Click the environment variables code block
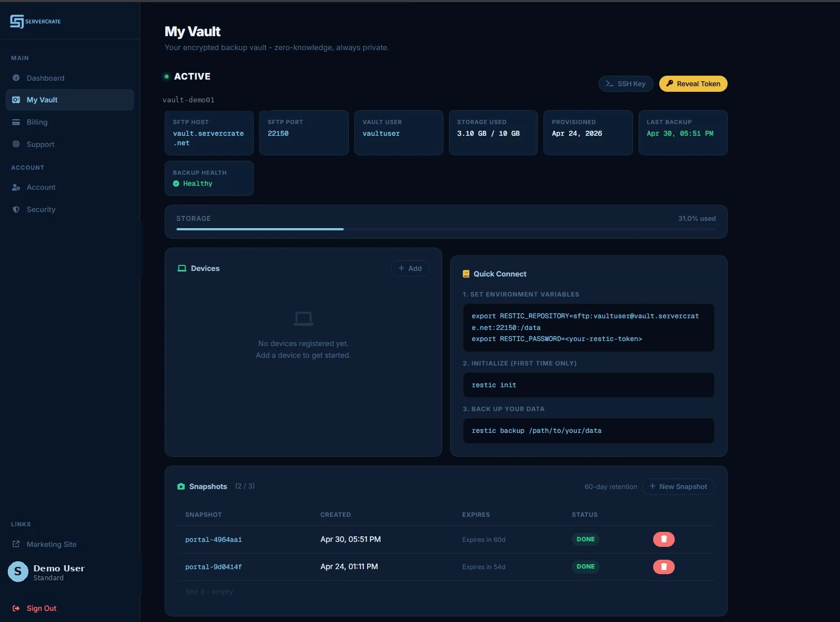The width and height of the screenshot is (840, 622). pos(589,328)
